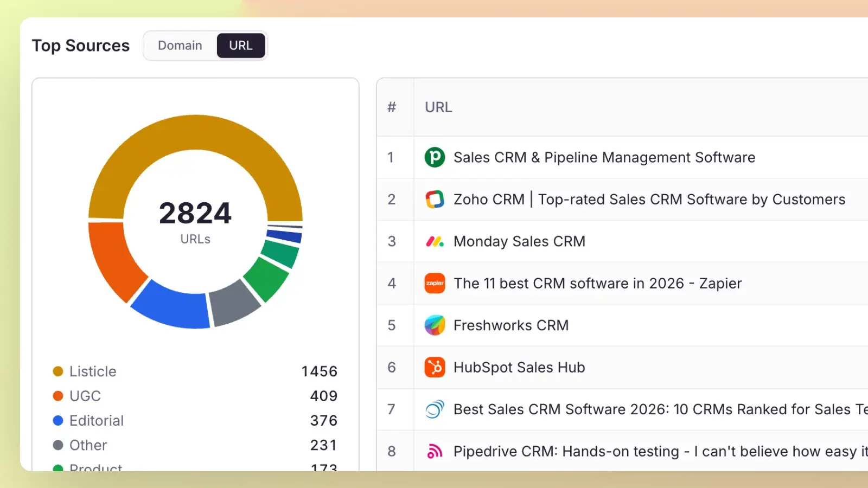Click the gold Listicle donut segment
This screenshot has width=868, height=488.
click(195, 132)
